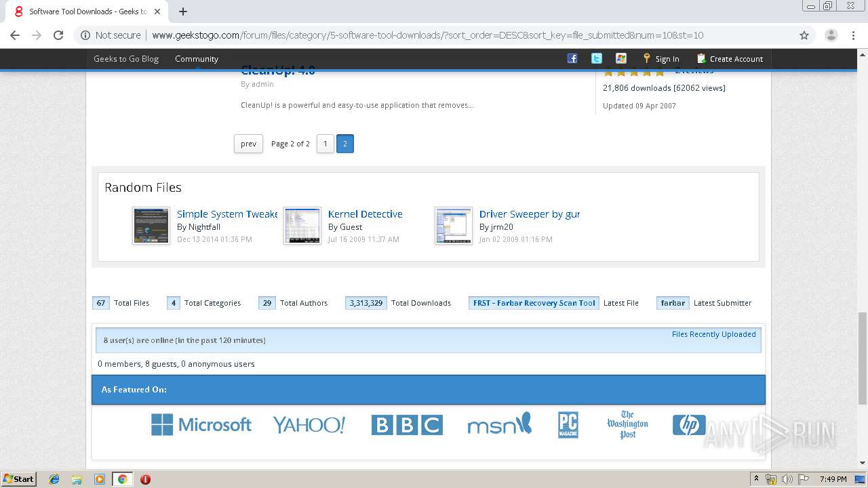Click the 4 Total Categories count
Image resolution: width=868 pixels, height=488 pixels.
pos(174,303)
